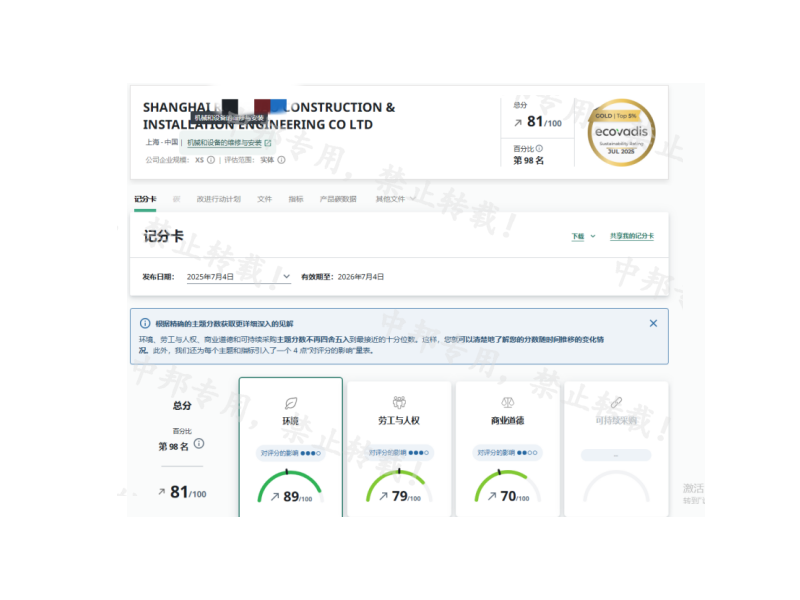Select the 商业道德 score card
Viewport: 800px width, 600px height.
point(507,450)
